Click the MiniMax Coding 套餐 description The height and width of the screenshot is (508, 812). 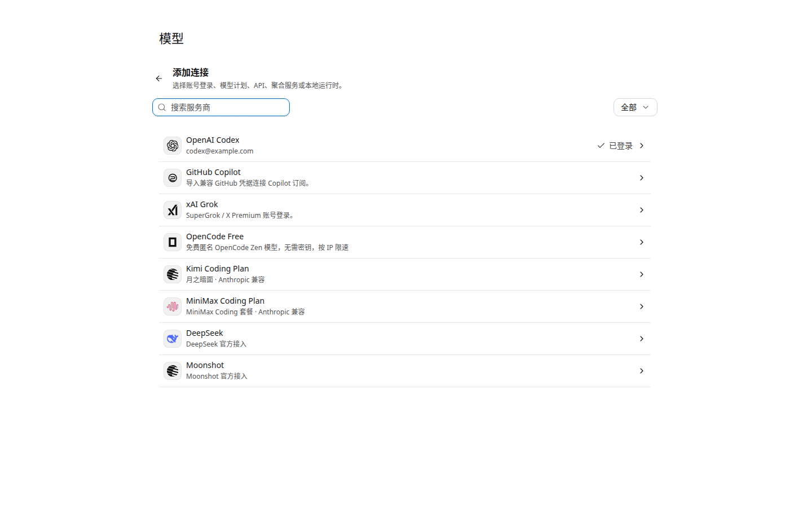[245, 312]
